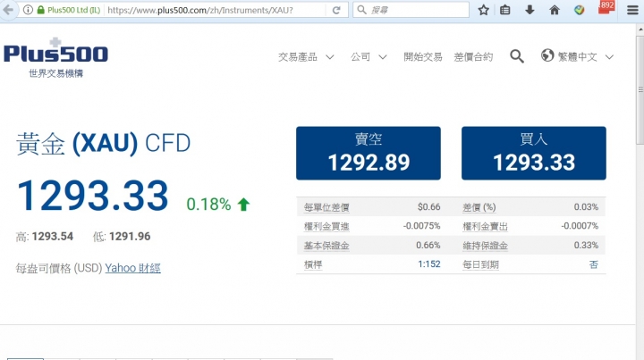The width and height of the screenshot is (644, 360).
Task: Open the 開始交易 menu item
Action: point(423,56)
